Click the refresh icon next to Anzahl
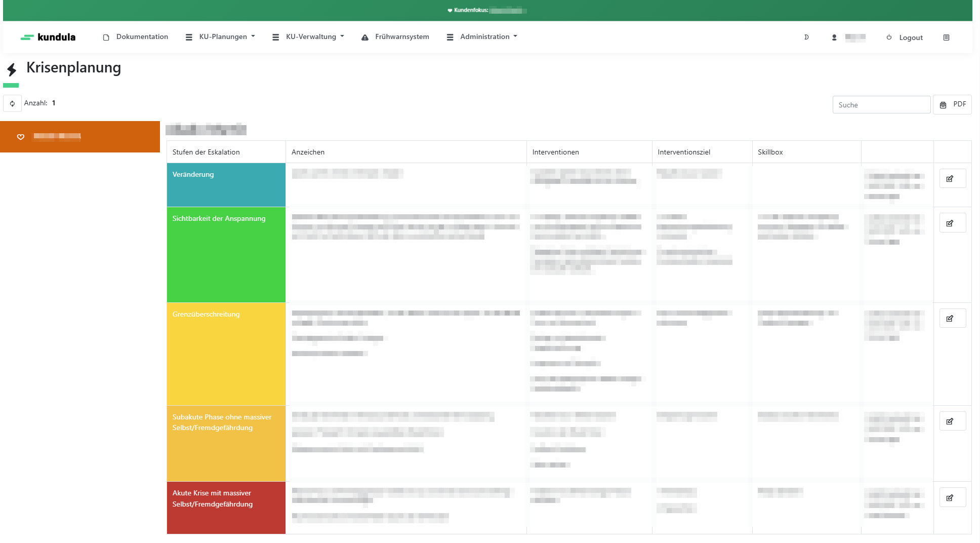Image resolution: width=980 pixels, height=543 pixels. coord(12,103)
